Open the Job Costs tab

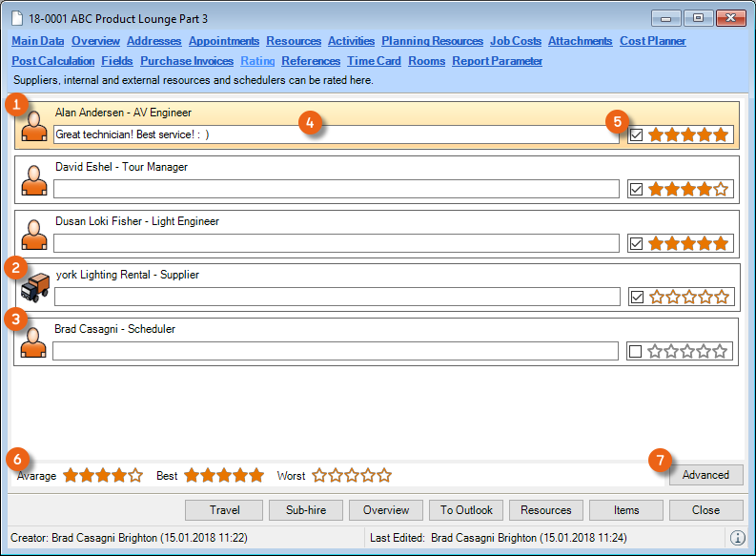[516, 41]
